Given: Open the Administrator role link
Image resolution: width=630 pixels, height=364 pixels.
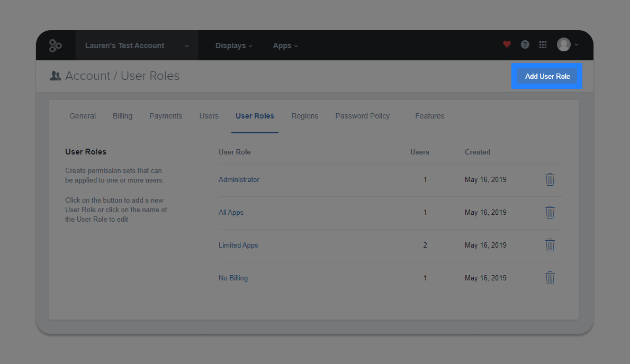Looking at the screenshot, I should 239,179.
